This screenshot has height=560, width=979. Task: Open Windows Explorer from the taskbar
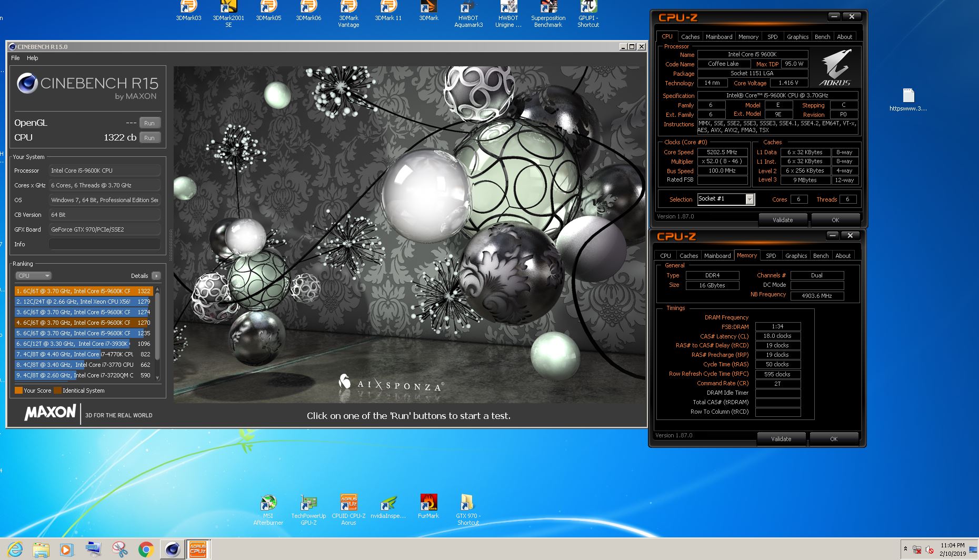click(41, 549)
